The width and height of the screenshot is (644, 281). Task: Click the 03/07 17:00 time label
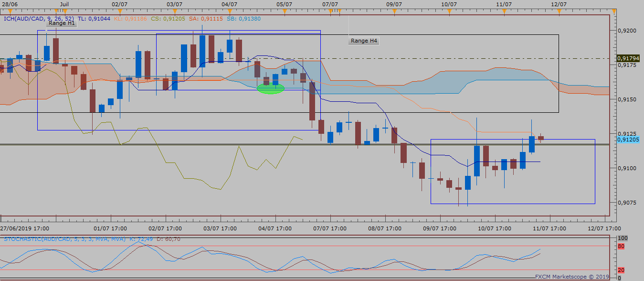(x=220, y=228)
